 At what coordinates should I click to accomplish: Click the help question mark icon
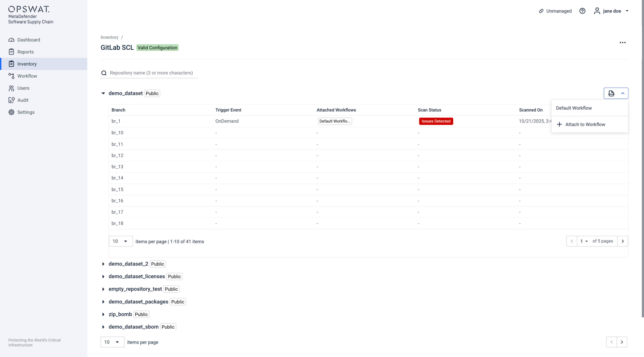tap(582, 11)
